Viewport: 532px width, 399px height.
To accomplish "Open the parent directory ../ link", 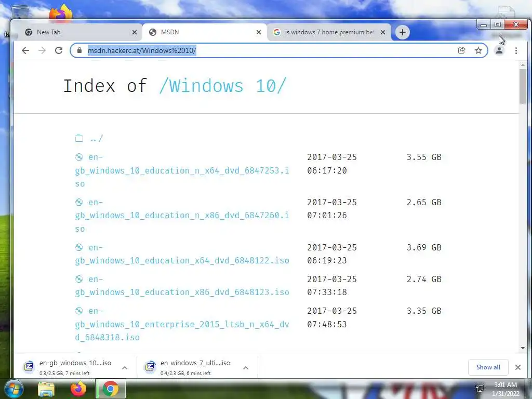I will click(x=96, y=138).
